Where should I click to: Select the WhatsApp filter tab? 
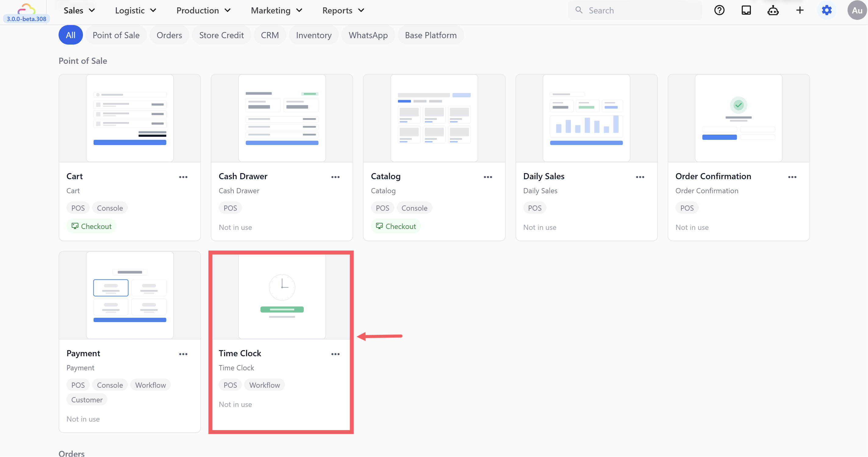[x=368, y=35]
